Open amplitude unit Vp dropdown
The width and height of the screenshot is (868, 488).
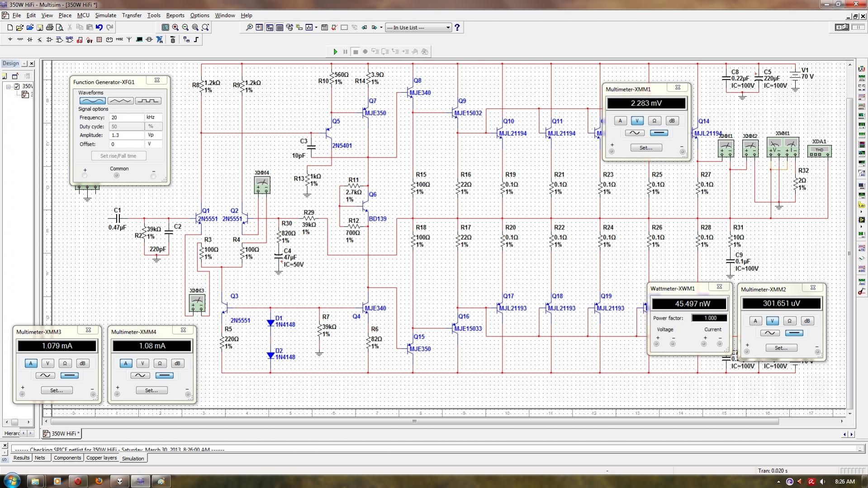pyautogui.click(x=153, y=135)
